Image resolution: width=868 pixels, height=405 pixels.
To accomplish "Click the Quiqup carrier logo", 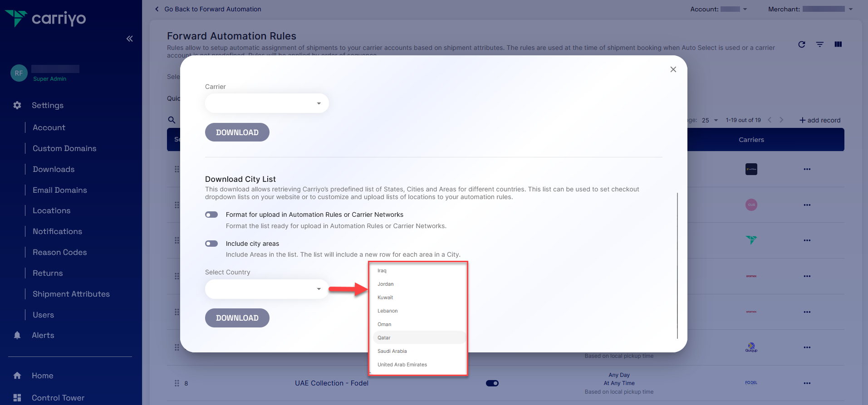I will (751, 347).
